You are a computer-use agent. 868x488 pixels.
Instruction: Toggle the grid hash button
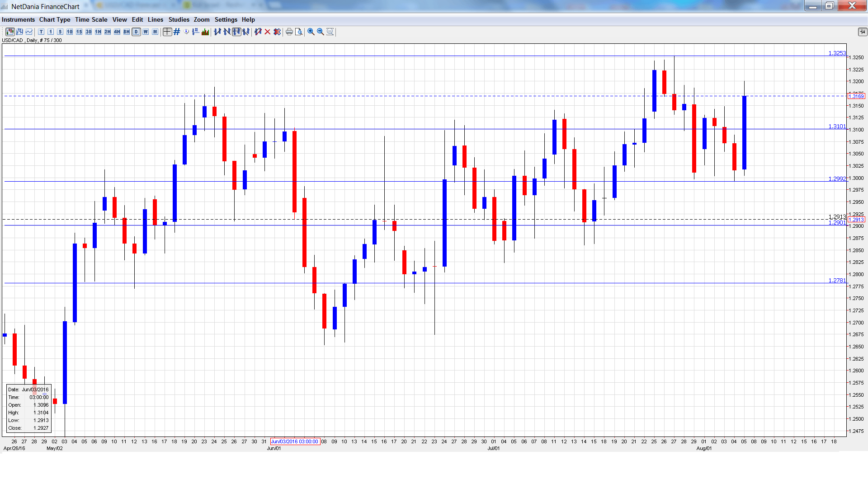click(177, 32)
